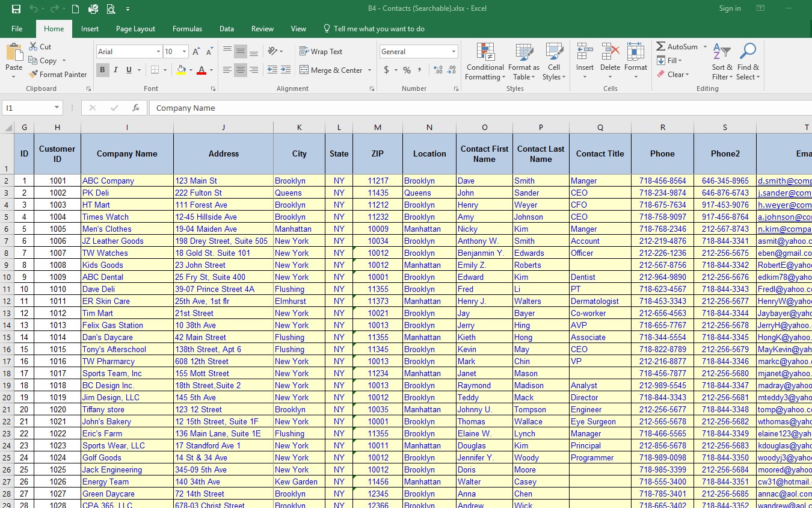Click the Copy button

coord(43,61)
